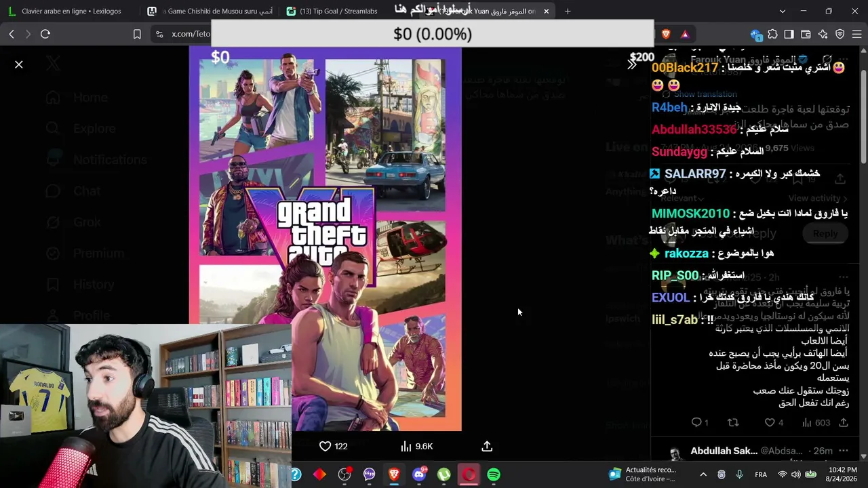Open the Brave VPN shield icon
The height and width of the screenshot is (488, 868).
click(840, 34)
